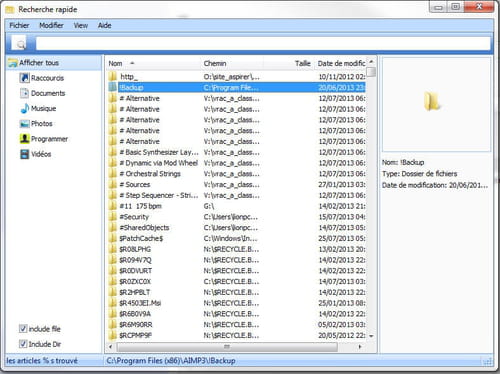Click the G:\ path cell

(209, 206)
